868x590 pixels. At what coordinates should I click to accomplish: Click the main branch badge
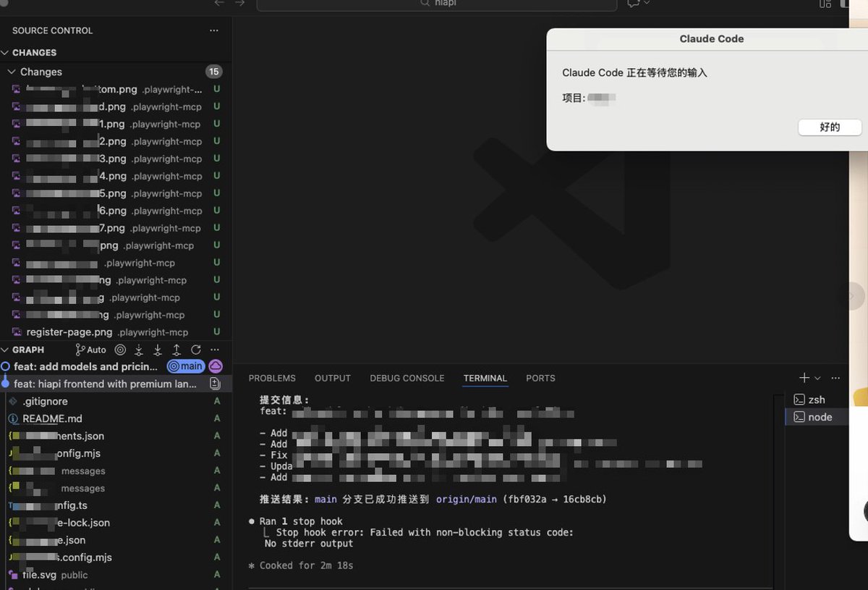186,366
